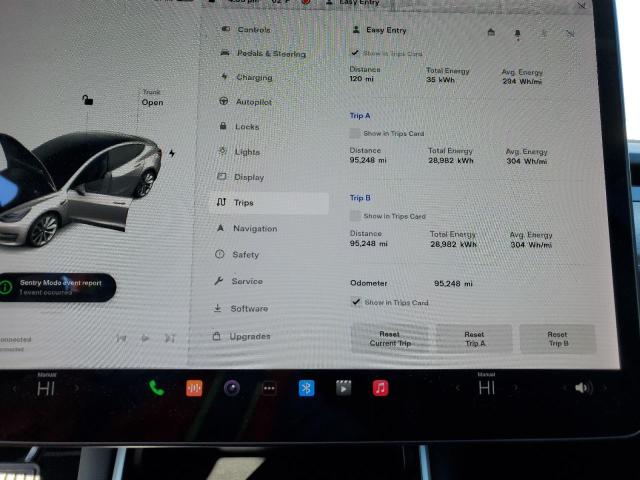The height and width of the screenshot is (480, 640).
Task: Tap the Trip B heading
Action: [x=360, y=198]
